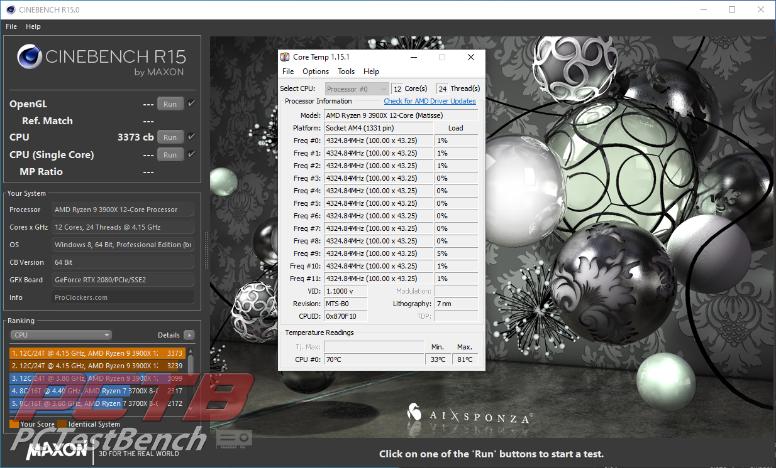Click the CB Version 64 Bit field
The width and height of the screenshot is (776, 468).
point(123,262)
